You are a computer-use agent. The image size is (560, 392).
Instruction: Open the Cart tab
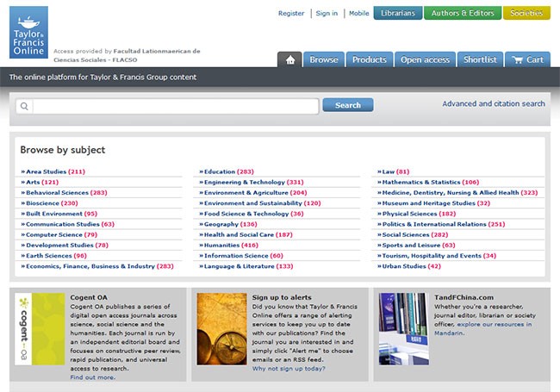[527, 59]
